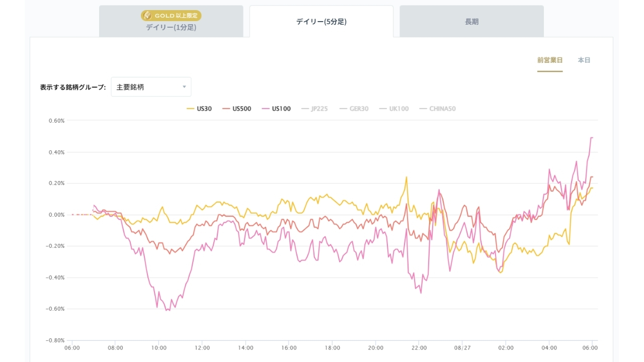
Task: Click the 08/27 date label on x-axis
Action: coord(462,347)
